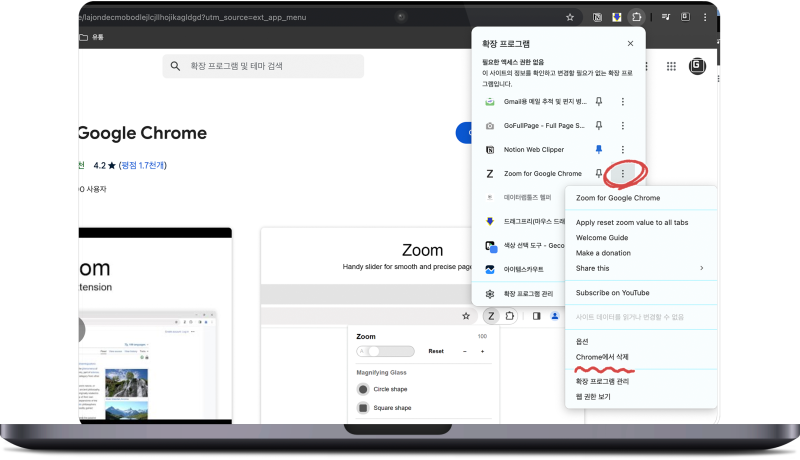Click the Reset label in preview image
800x460 pixels.
(436, 351)
